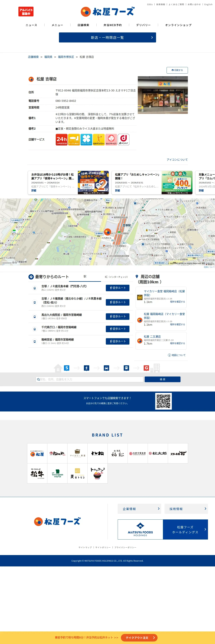Open the 地図について link
This screenshot has height=644, width=215.
[177, 355]
